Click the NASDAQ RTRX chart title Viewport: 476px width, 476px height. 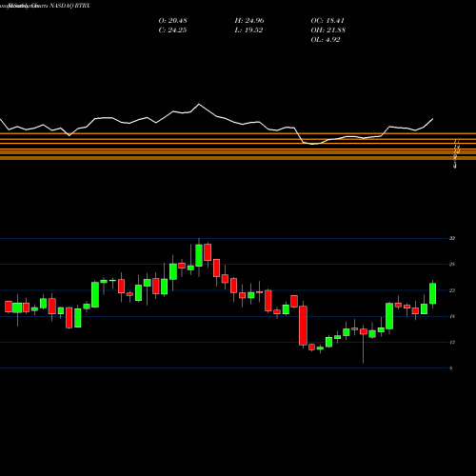click(x=69, y=6)
